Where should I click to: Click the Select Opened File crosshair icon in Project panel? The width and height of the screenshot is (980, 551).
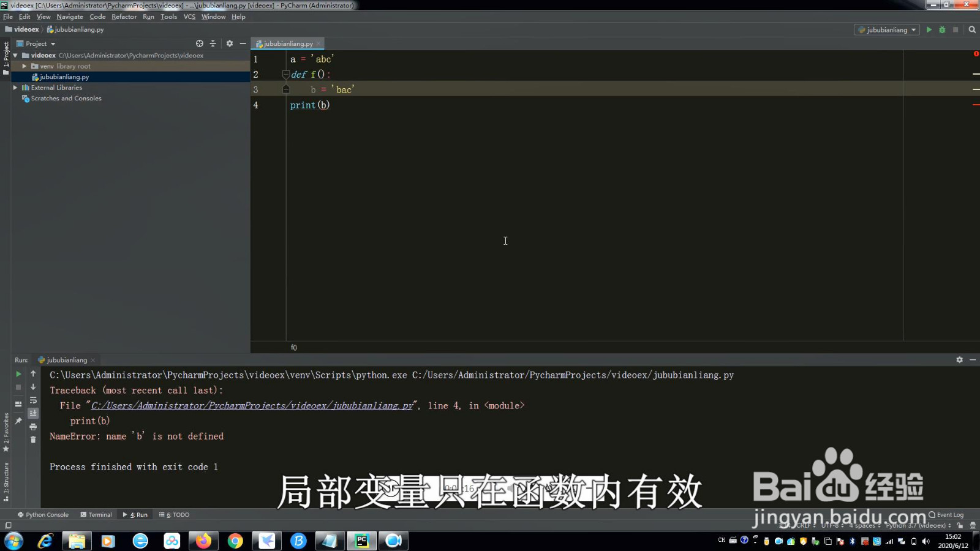coord(200,43)
